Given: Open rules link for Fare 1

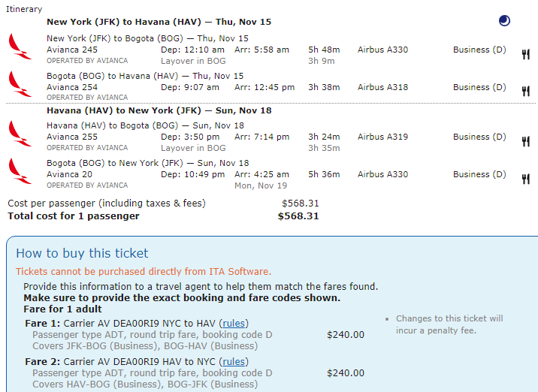Looking at the screenshot, I should (x=234, y=324).
